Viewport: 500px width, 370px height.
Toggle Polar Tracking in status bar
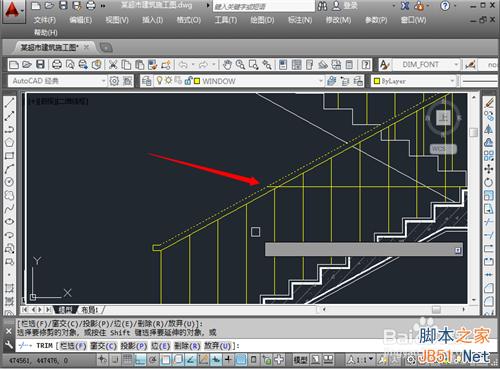153,360
